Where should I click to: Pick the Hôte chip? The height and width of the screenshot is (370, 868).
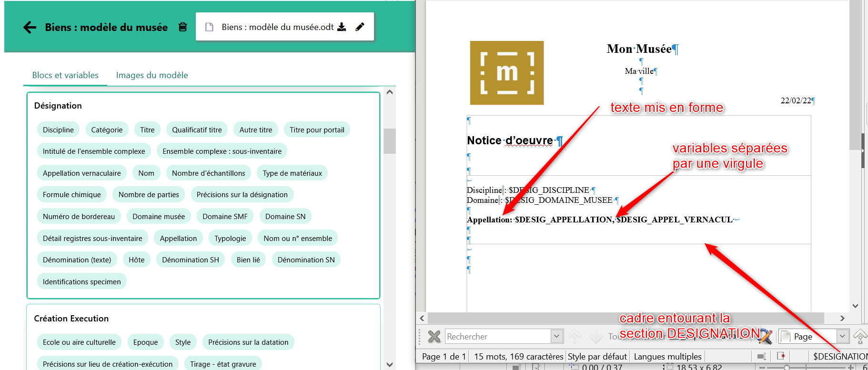click(x=137, y=260)
